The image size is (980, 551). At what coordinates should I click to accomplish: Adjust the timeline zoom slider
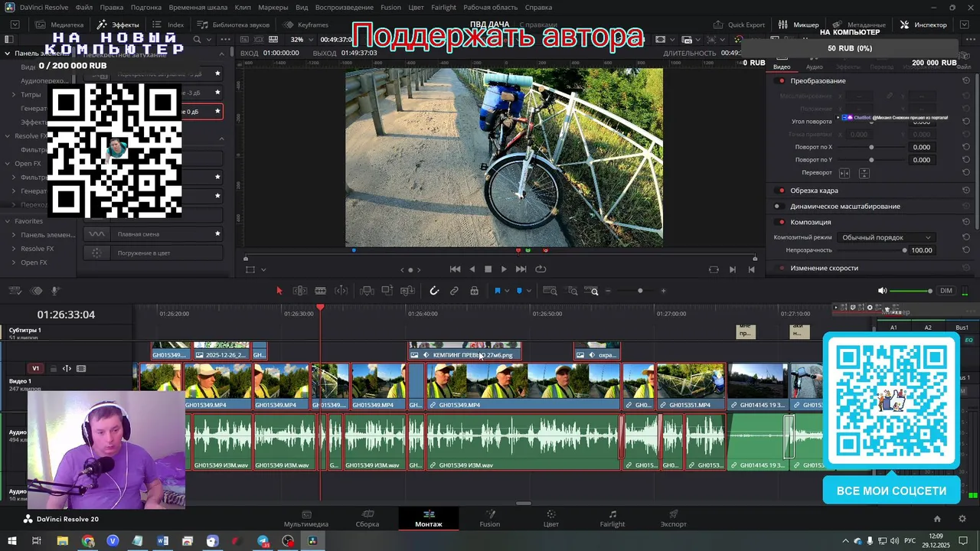tap(640, 291)
